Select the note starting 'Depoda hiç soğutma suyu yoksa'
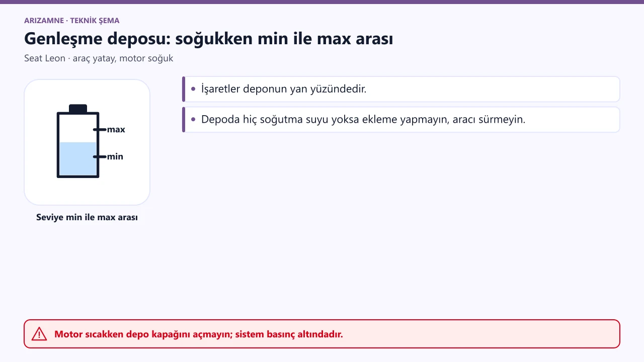Screen dimensions: 644x362 tap(401, 119)
